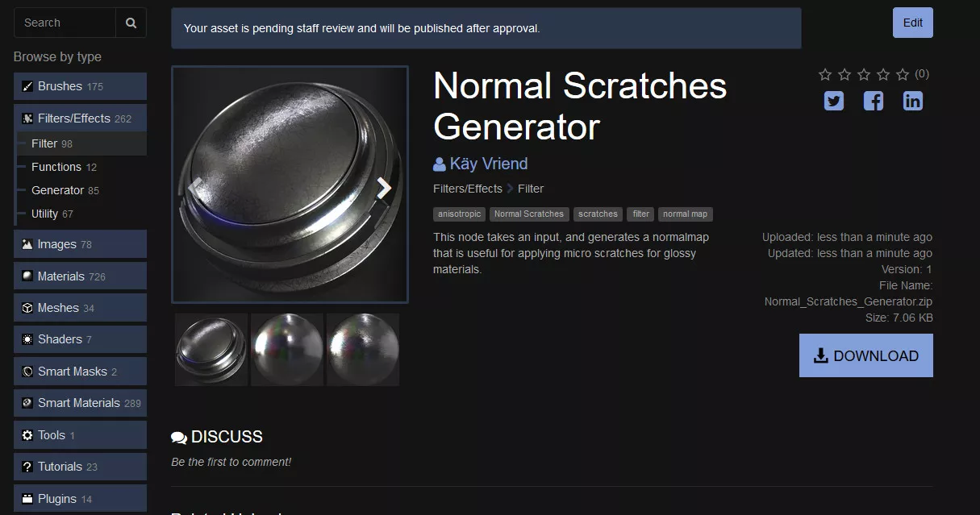
Task: Show the previous preview image
Action: point(195,188)
